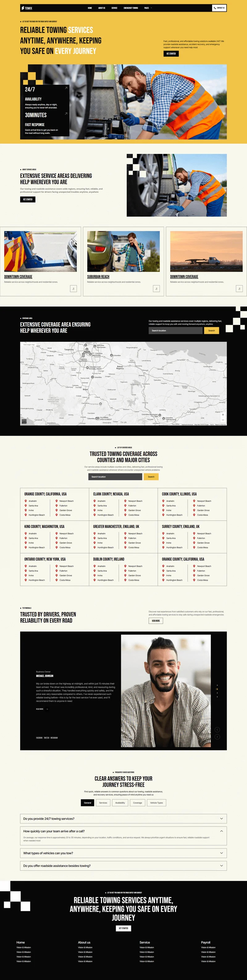Viewport: 247px width, 980px height.
Task: Switch to the Services FAQ tab
Action: [103, 803]
